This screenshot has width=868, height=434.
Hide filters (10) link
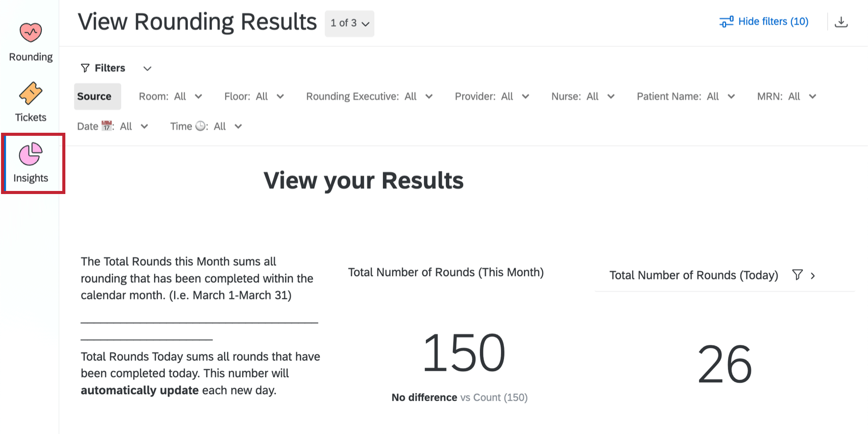tap(773, 21)
